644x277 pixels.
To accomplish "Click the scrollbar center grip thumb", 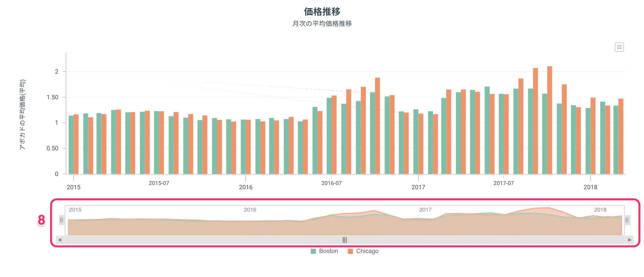I will 345,240.
